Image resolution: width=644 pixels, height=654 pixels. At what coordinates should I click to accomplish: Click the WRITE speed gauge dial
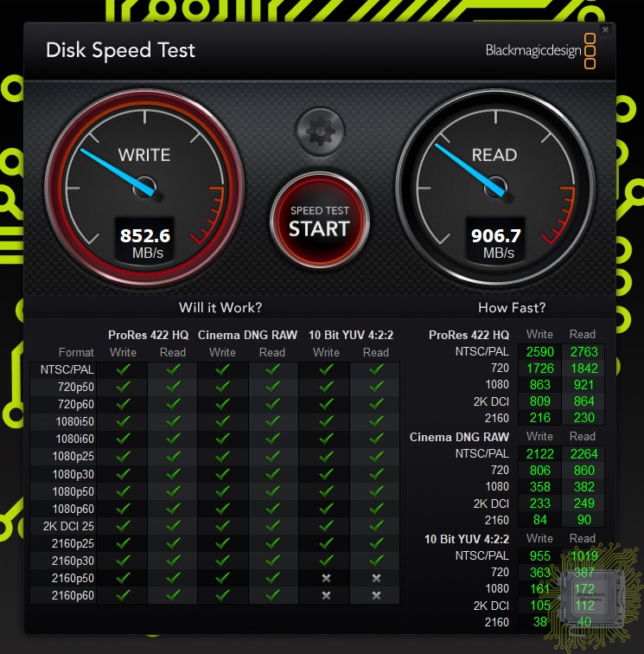tap(143, 185)
